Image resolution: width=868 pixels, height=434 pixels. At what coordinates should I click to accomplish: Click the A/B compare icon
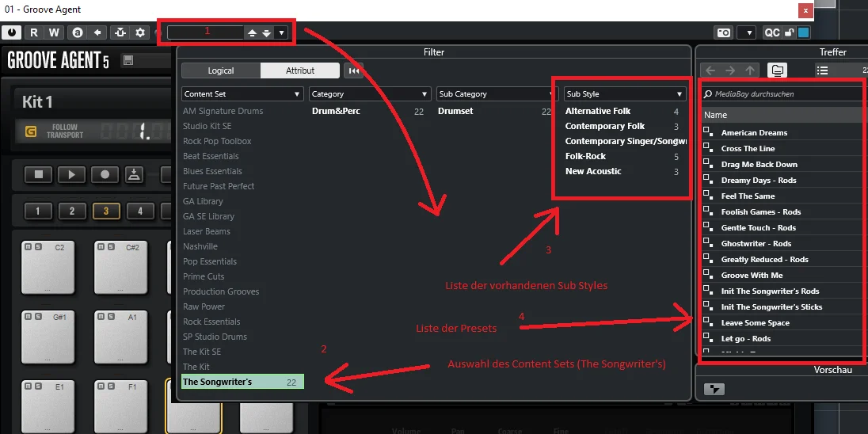coord(78,32)
